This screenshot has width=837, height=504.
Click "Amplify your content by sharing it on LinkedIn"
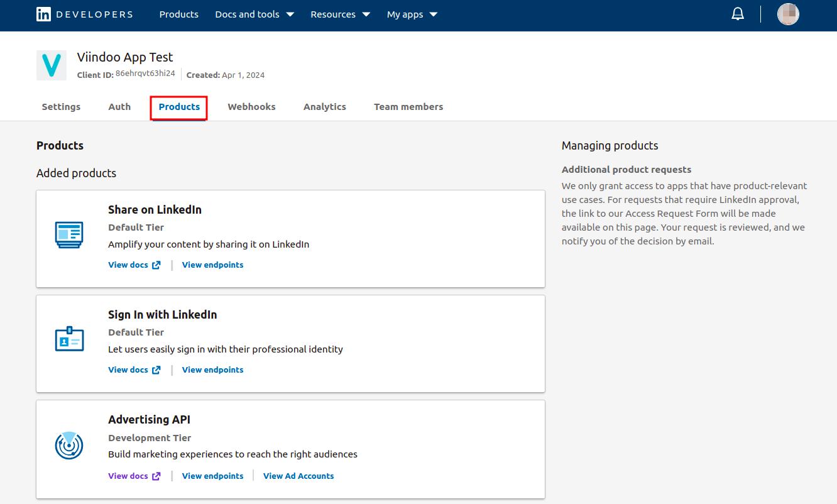(209, 244)
